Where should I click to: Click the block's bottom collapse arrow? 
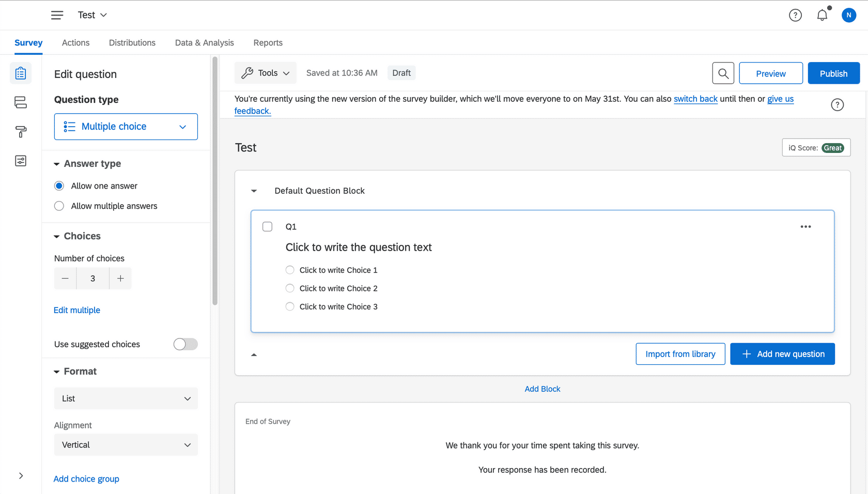point(254,354)
